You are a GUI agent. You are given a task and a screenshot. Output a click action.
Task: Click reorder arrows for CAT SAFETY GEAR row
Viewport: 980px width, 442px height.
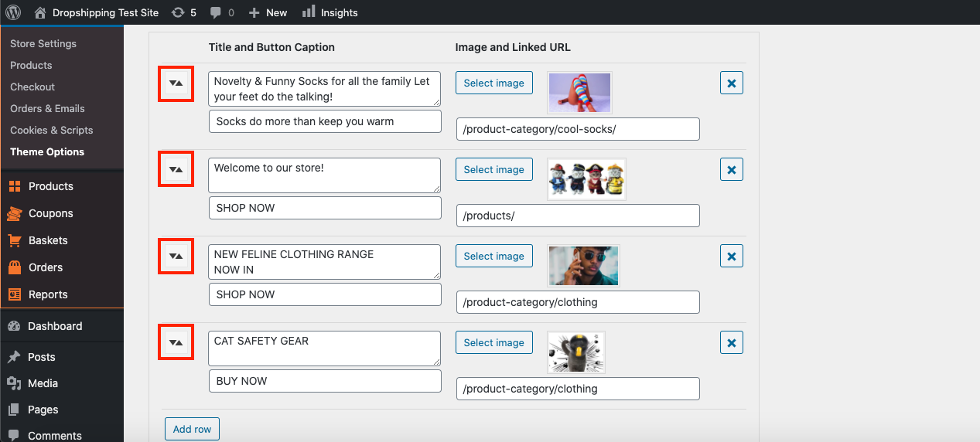point(176,342)
